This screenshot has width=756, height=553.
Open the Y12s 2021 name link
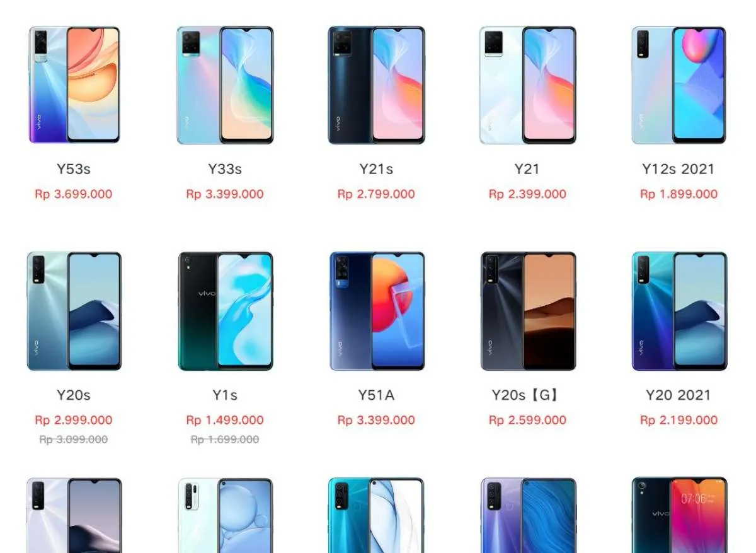pyautogui.click(x=679, y=169)
